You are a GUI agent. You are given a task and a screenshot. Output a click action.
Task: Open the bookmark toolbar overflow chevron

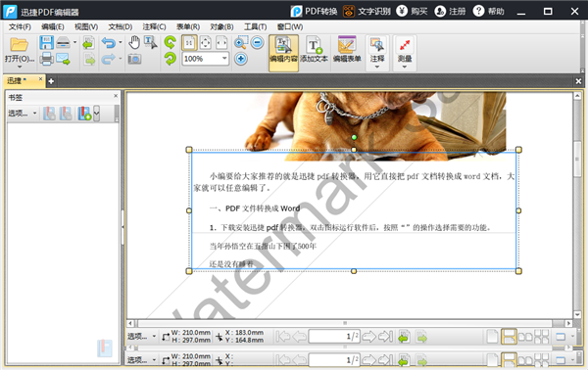[96, 114]
